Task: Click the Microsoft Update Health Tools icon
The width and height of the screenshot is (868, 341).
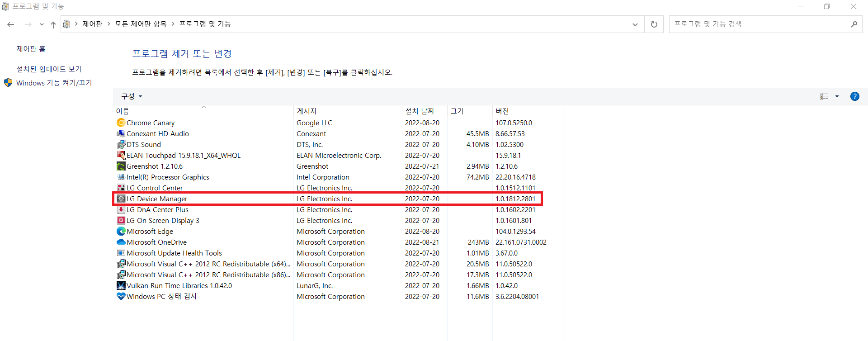Action: point(121,253)
